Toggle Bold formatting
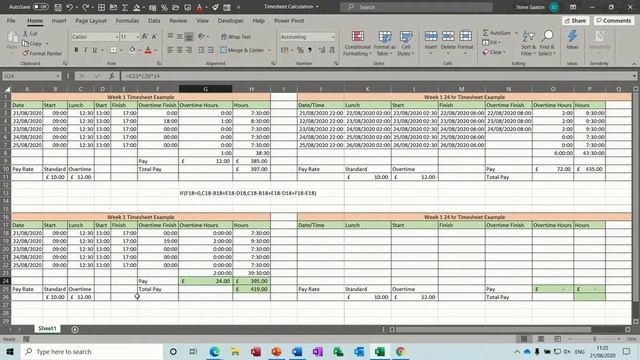Screen dimensions: 640x360 76,50
